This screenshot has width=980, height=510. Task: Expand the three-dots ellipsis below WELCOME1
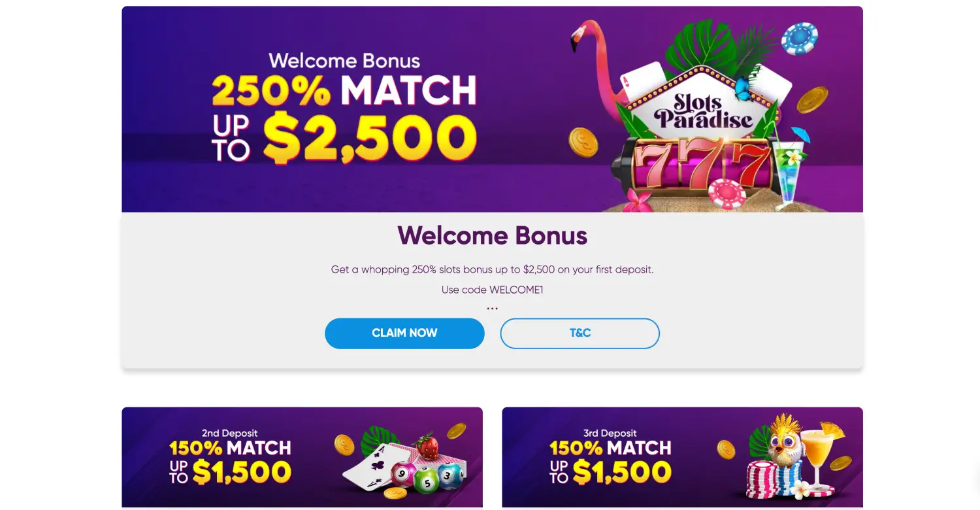click(x=492, y=309)
